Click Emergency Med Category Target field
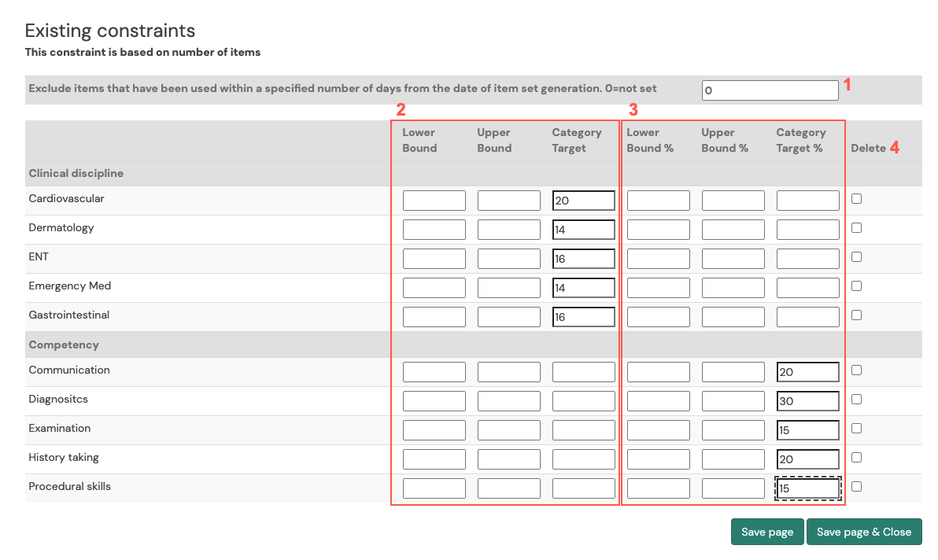 tap(583, 288)
